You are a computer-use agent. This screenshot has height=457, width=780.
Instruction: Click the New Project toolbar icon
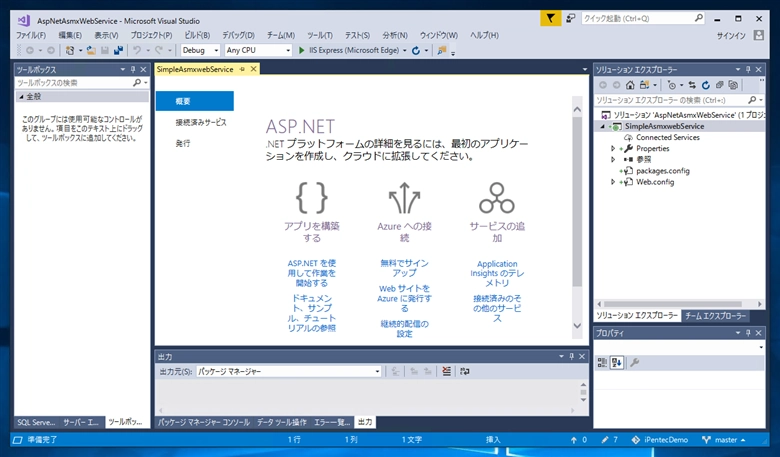tap(70, 50)
